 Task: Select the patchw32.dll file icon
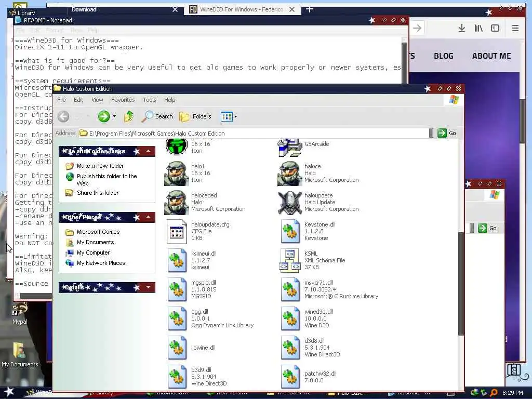point(290,377)
